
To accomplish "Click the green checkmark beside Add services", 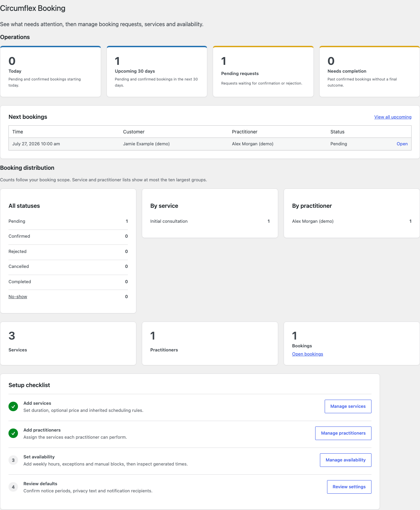I will [13, 406].
